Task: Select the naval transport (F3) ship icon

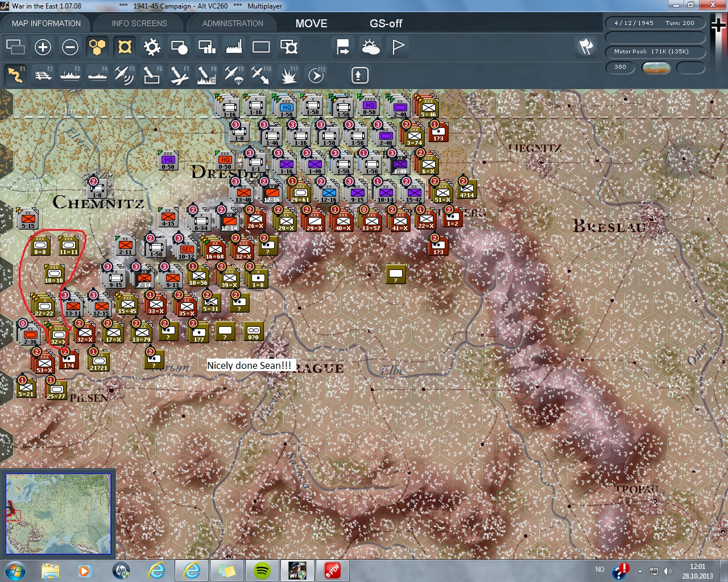Action: click(70, 75)
